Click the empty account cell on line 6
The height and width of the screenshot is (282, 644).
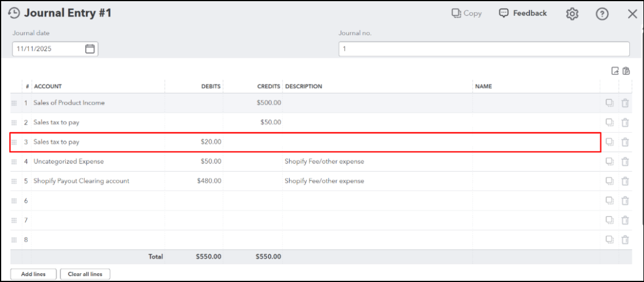(98, 200)
